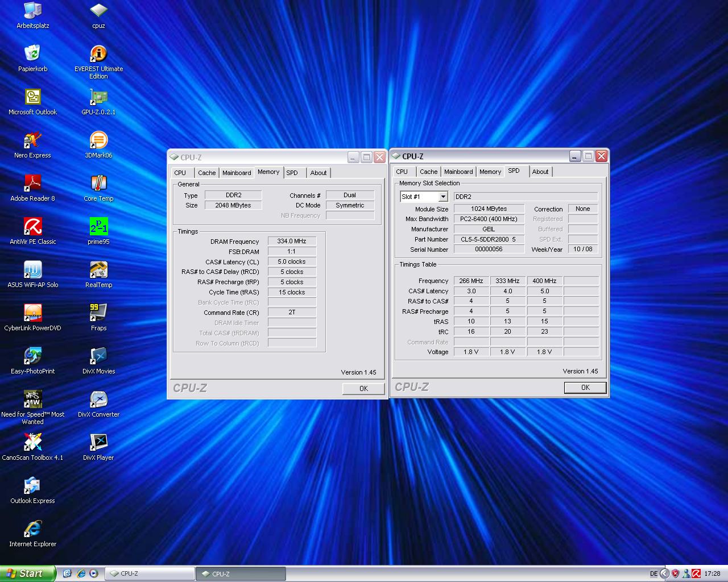This screenshot has height=582, width=728.
Task: Open CPU tab in right CPU-Z window
Action: click(402, 172)
